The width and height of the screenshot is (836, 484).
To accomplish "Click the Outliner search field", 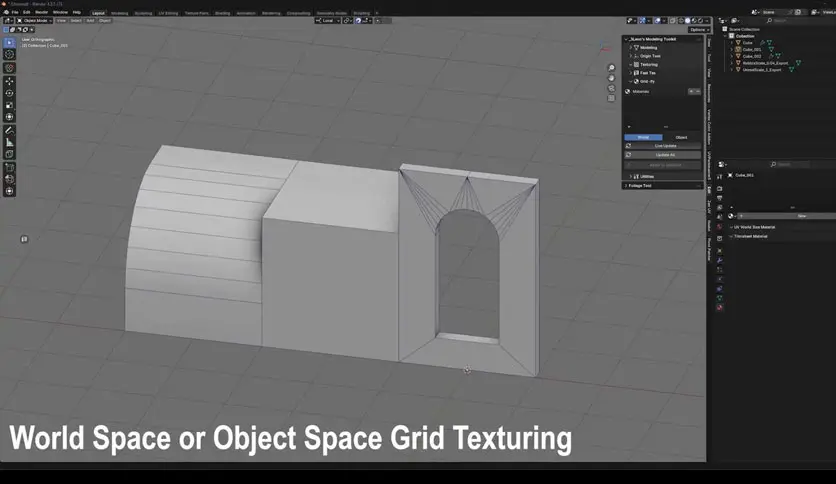I will [x=800, y=20].
